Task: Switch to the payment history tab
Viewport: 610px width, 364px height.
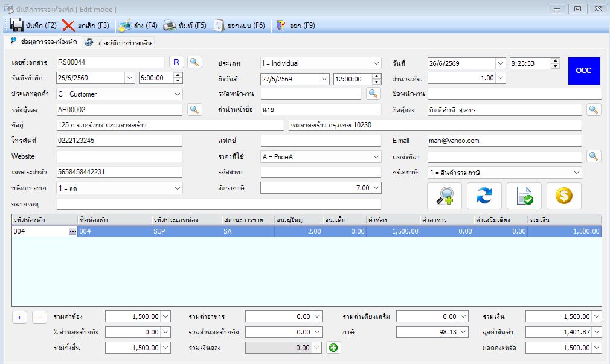Action: click(119, 42)
